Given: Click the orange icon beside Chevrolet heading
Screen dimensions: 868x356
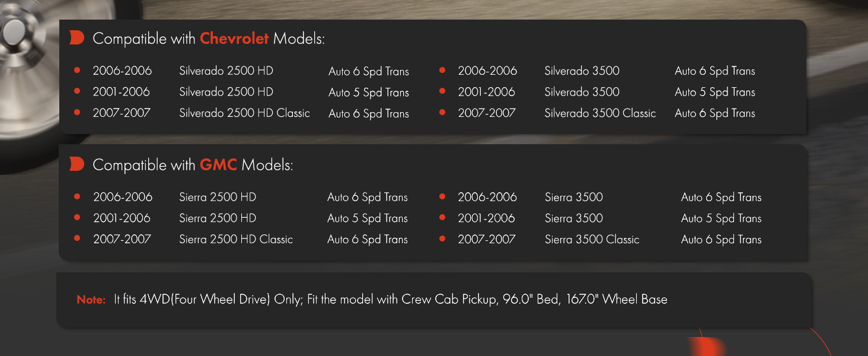Looking at the screenshot, I should 76,38.
